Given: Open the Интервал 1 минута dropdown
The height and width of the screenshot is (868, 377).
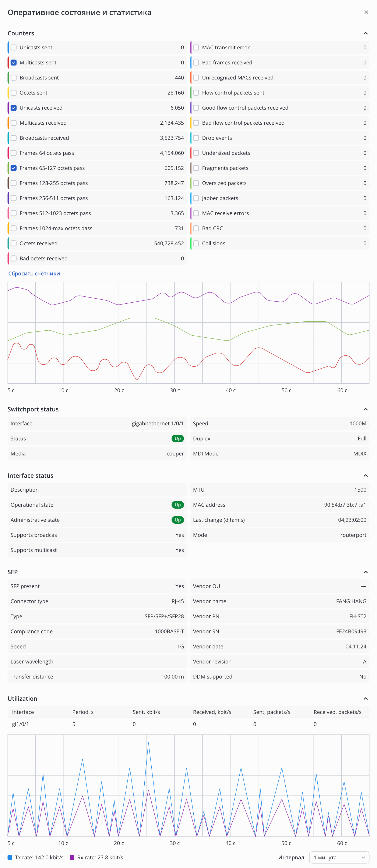Looking at the screenshot, I should 339,857.
